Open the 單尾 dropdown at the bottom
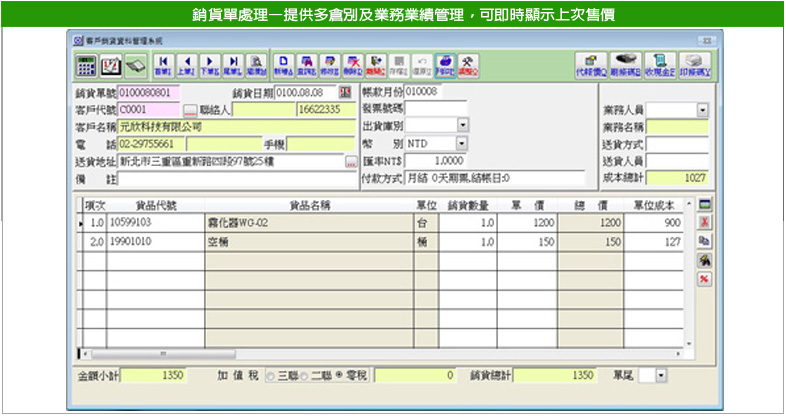 tap(658, 375)
